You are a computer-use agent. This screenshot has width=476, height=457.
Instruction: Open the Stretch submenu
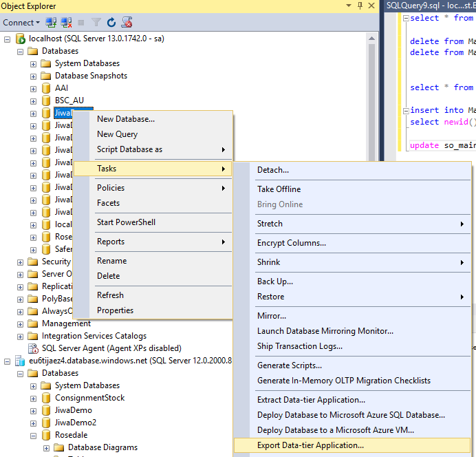pos(352,224)
